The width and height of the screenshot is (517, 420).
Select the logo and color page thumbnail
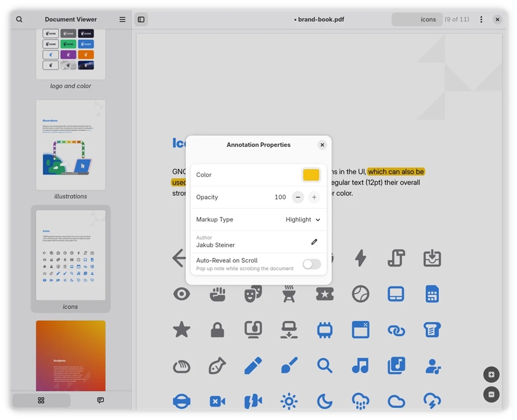coord(70,52)
